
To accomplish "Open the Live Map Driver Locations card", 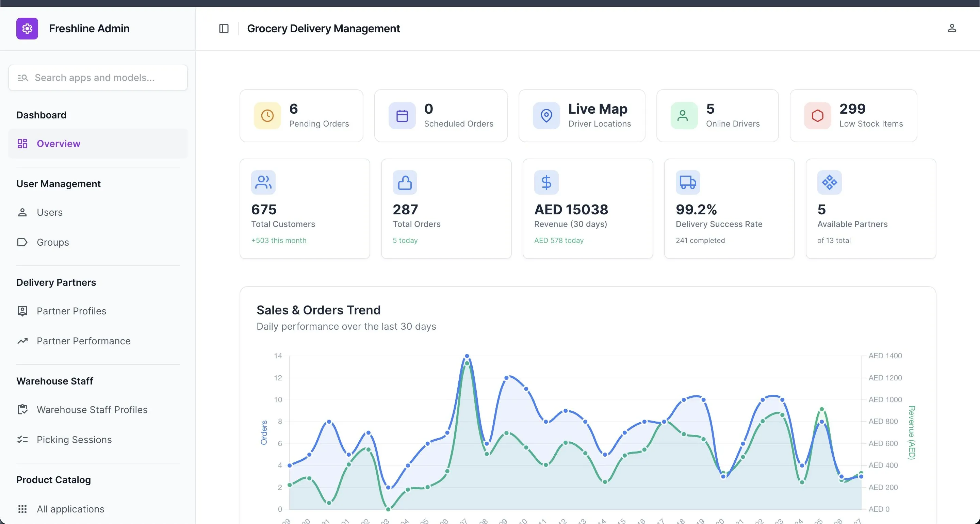I will [582, 116].
